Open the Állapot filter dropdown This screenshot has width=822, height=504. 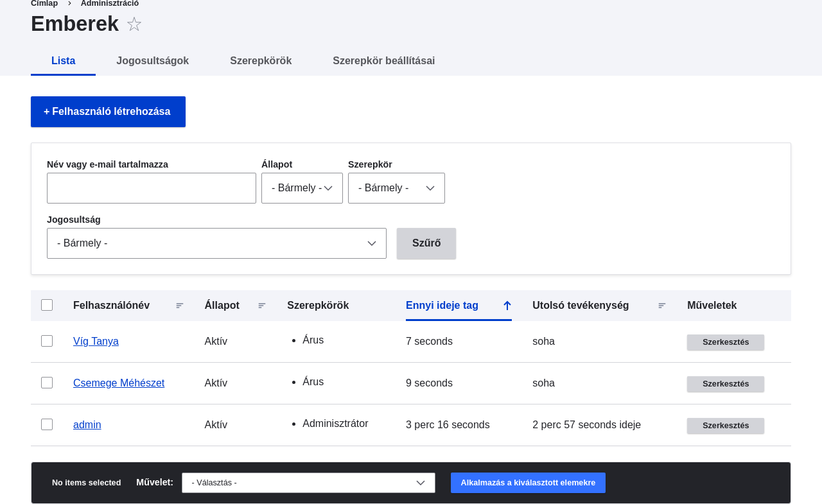click(x=302, y=188)
